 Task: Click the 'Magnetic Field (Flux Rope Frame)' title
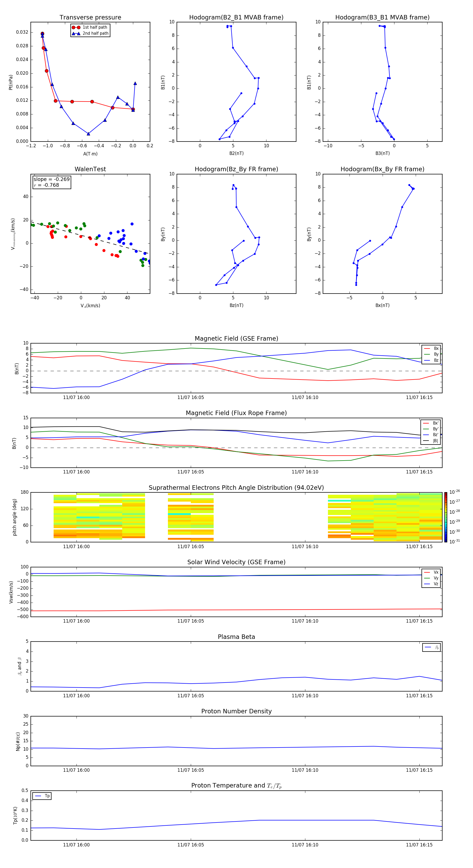236,413
